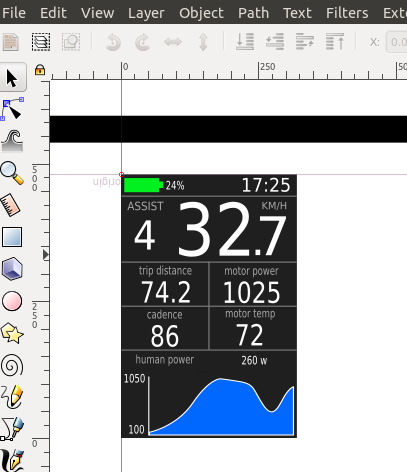Click the 'cadence' label
Viewport: 407px width, 472px height.
(164, 315)
